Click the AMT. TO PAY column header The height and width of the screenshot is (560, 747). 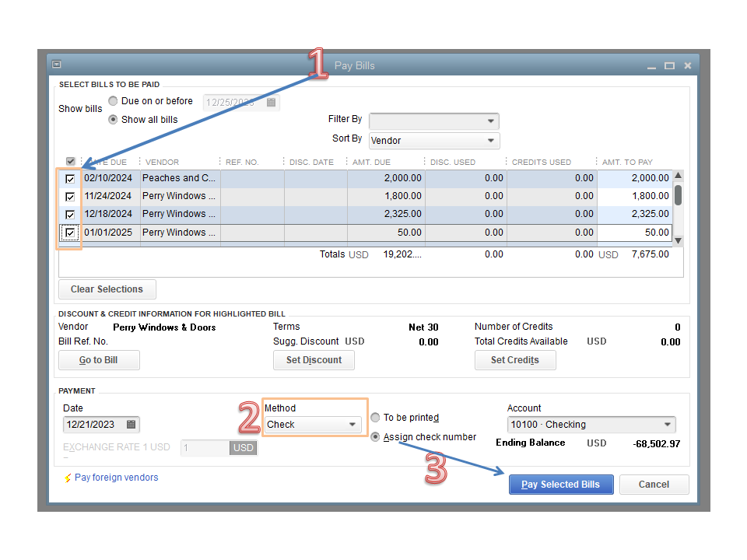tap(627, 162)
